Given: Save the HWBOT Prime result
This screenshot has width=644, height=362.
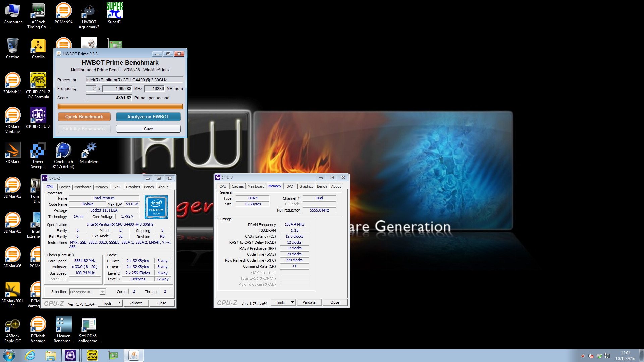Looking at the screenshot, I should point(148,129).
